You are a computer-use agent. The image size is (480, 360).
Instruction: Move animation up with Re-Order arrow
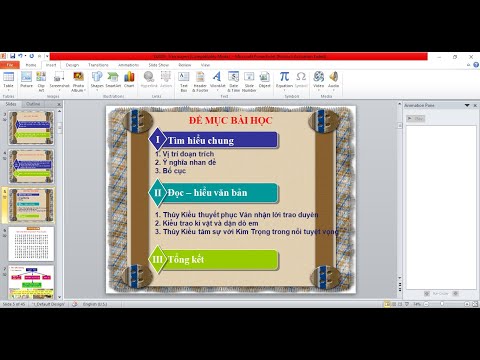click(x=427, y=294)
